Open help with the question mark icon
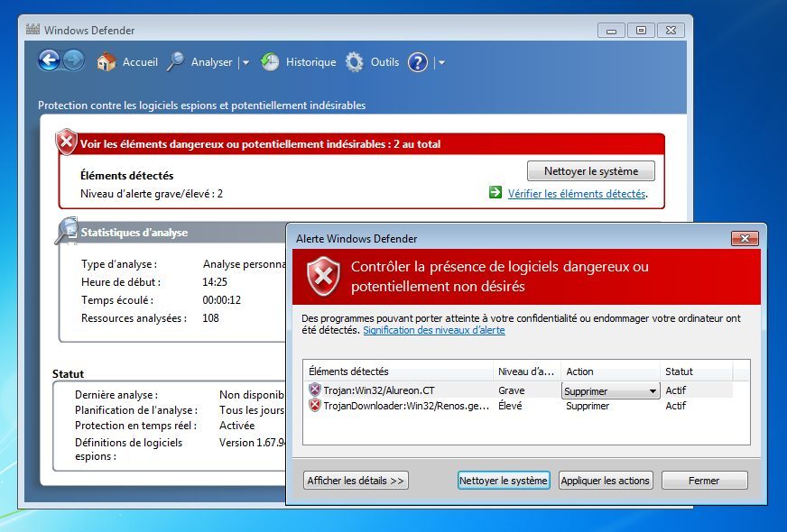 (x=418, y=62)
